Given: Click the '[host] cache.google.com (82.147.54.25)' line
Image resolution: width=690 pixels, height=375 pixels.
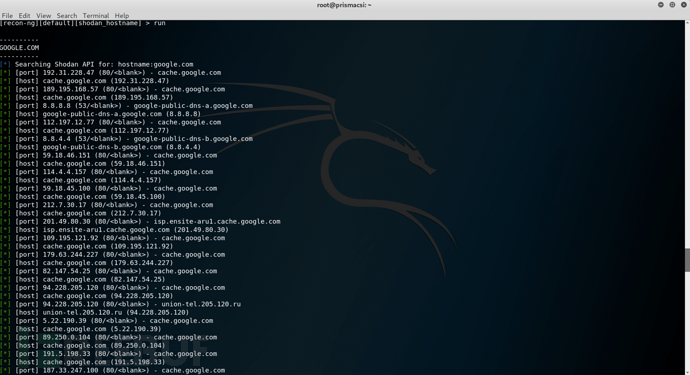Looking at the screenshot, I should [x=83, y=279].
